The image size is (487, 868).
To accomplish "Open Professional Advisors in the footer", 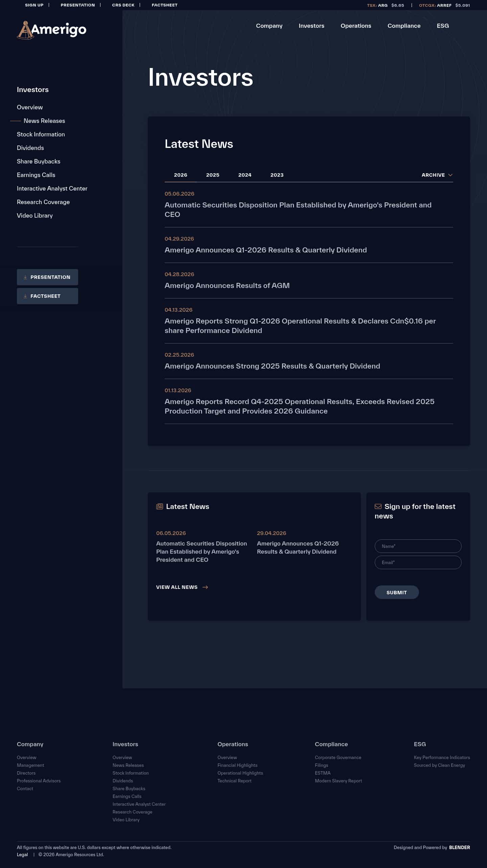I will tap(39, 781).
